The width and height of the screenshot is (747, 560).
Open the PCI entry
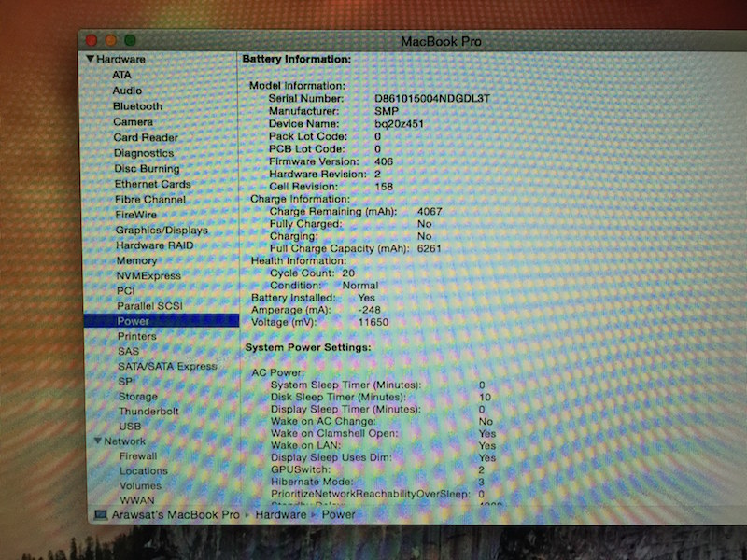tap(126, 291)
